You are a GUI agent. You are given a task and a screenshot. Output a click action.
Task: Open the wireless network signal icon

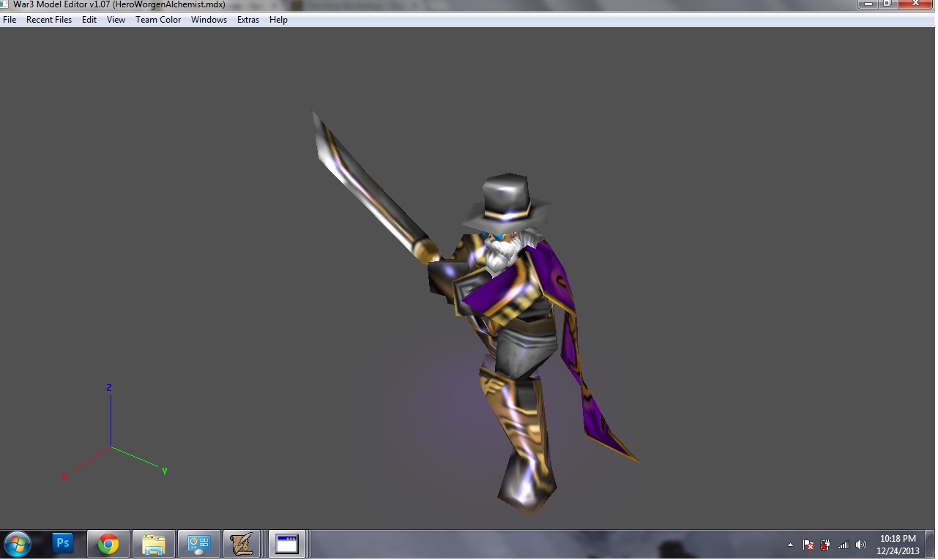(843, 545)
